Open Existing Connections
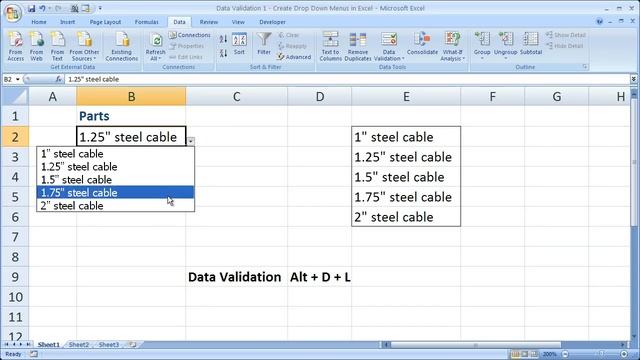This screenshot has height=360, width=640. (x=122, y=46)
